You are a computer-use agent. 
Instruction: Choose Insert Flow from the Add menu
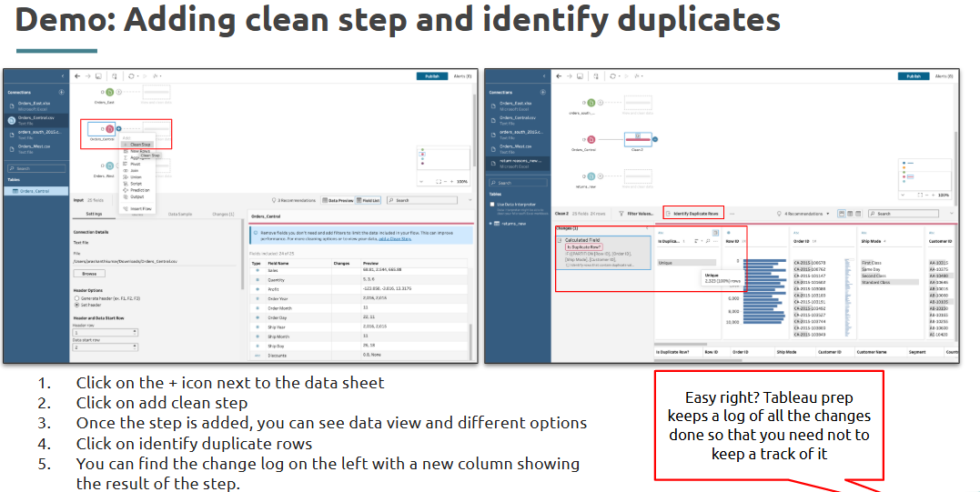coord(137,208)
